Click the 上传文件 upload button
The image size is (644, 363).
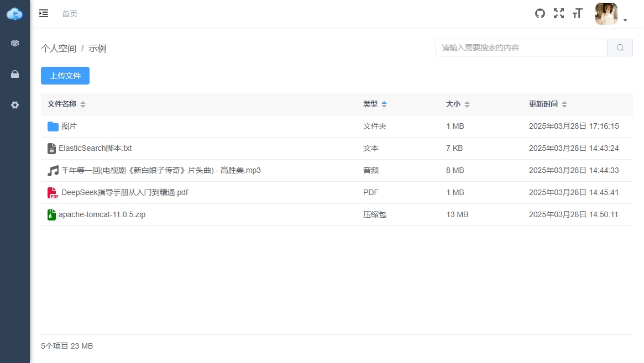tap(65, 76)
